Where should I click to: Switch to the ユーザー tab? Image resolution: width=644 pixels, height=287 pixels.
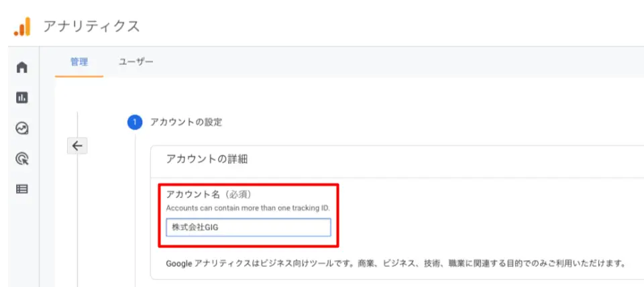pos(136,62)
